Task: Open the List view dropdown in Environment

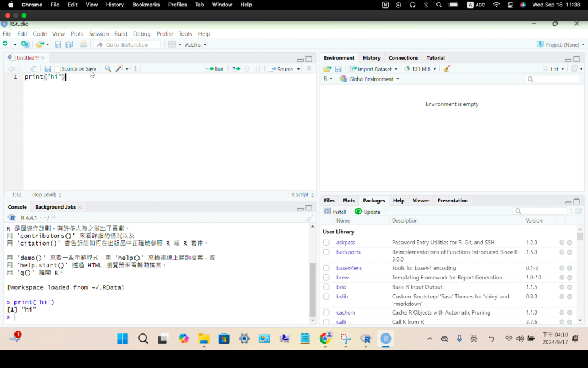Action: click(554, 69)
